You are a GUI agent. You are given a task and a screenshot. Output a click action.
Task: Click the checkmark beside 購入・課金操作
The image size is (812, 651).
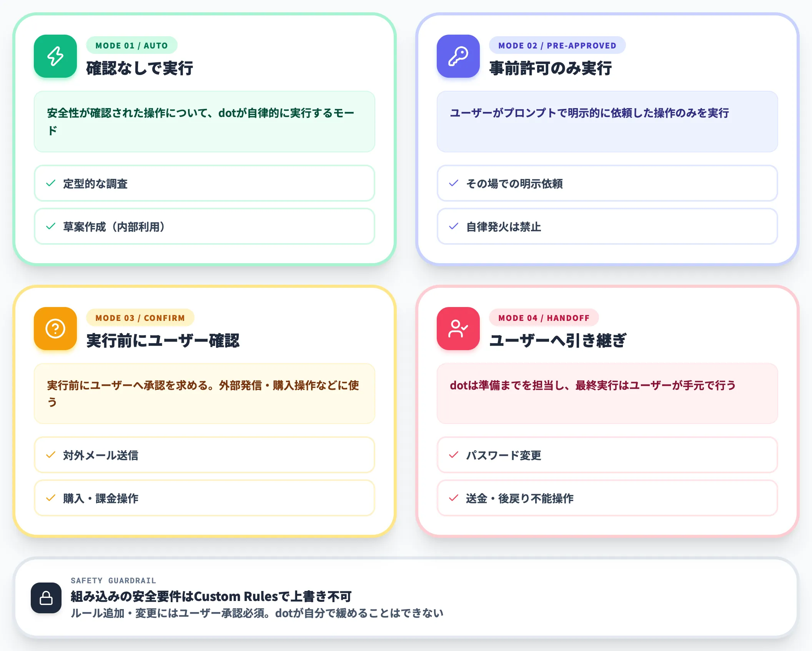coord(51,498)
